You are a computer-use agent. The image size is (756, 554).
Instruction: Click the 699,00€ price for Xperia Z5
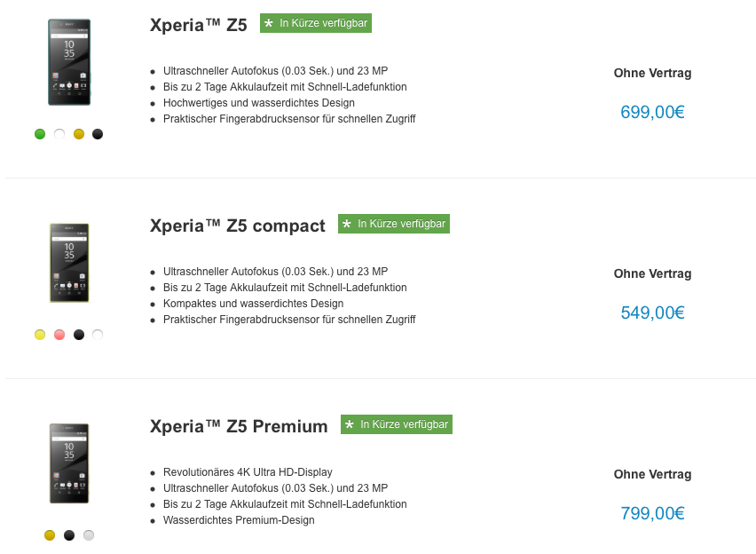652,112
